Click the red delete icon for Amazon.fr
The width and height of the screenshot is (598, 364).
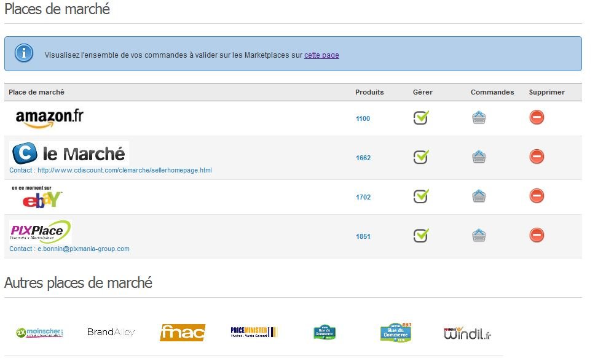pyautogui.click(x=537, y=117)
